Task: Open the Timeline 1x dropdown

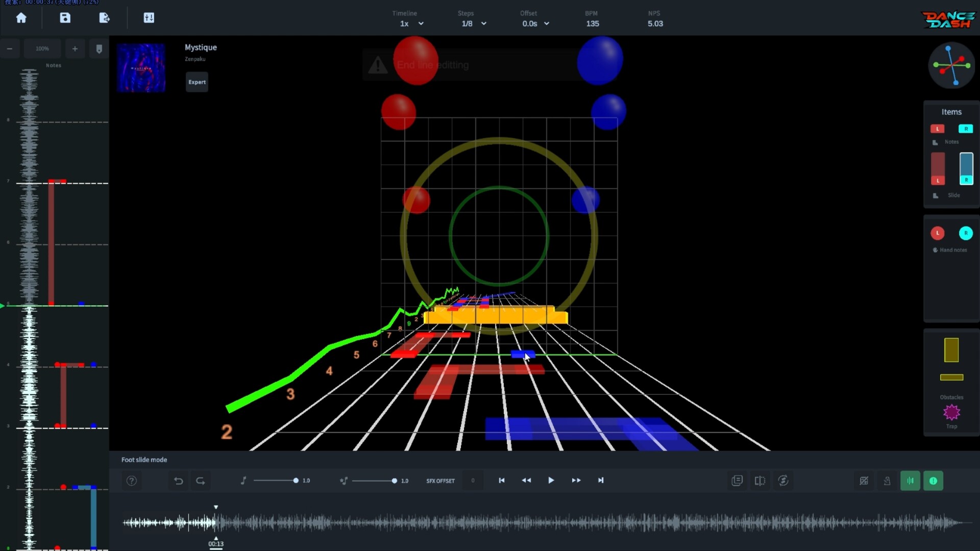Action: tap(410, 23)
